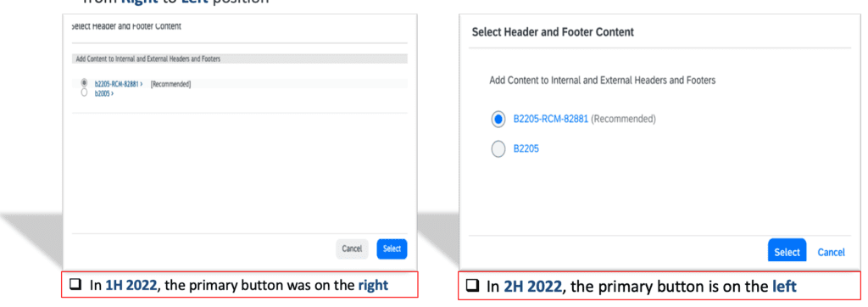Click the '(Recommended)' gray text label
The image size is (868, 307).
pos(623,119)
